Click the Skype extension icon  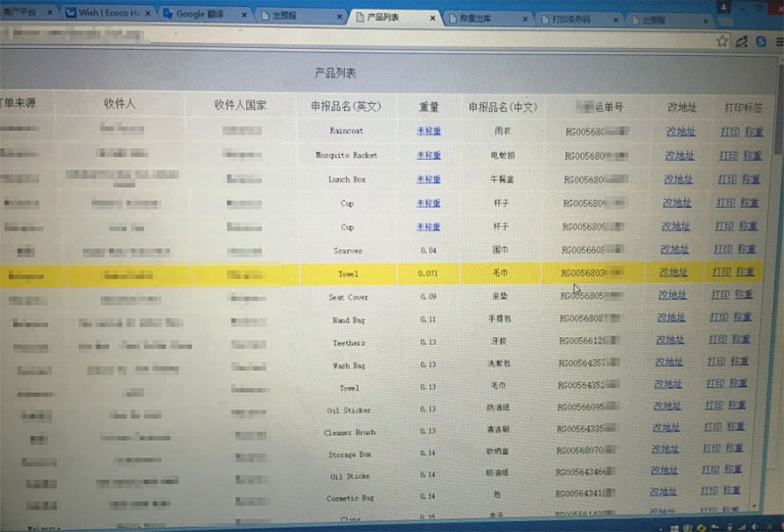click(x=761, y=41)
